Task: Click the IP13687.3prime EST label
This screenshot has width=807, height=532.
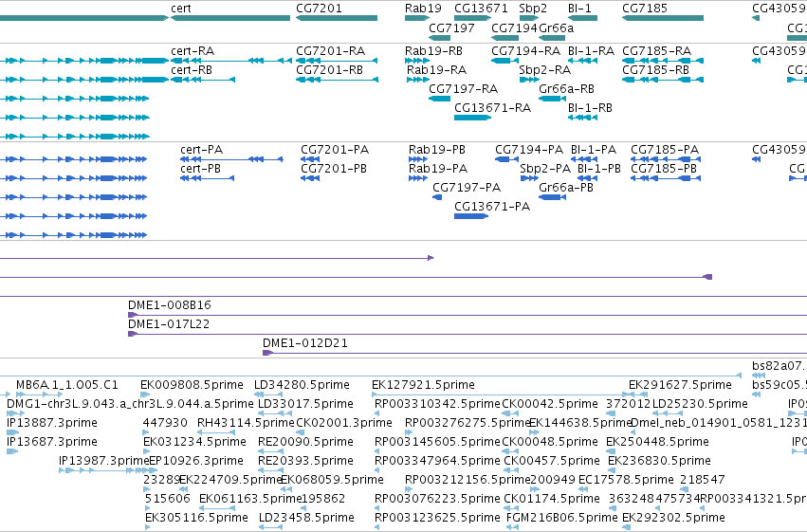Action: [x=52, y=442]
